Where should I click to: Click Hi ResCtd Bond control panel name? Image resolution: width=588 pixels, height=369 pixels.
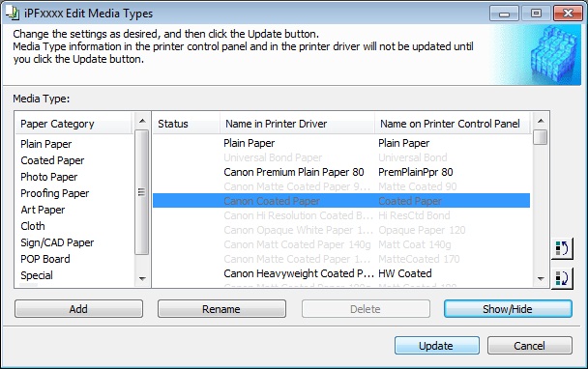[x=414, y=215]
